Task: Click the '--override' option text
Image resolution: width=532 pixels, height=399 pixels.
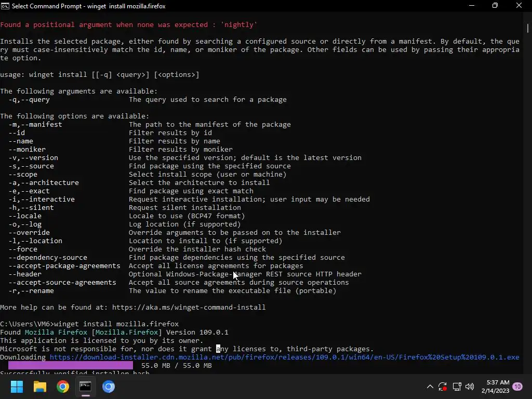Action: pyautogui.click(x=29, y=232)
